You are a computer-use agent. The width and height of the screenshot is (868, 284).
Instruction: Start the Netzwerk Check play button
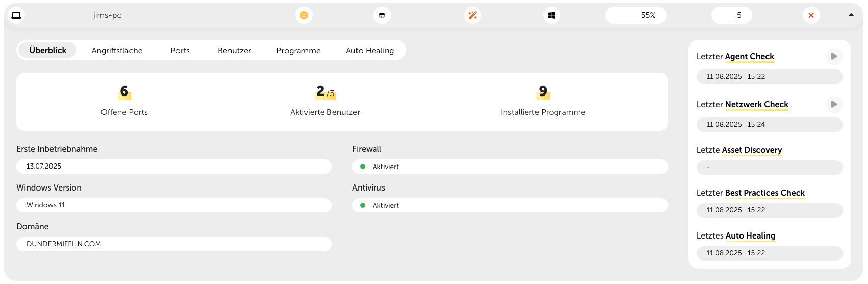click(x=834, y=104)
